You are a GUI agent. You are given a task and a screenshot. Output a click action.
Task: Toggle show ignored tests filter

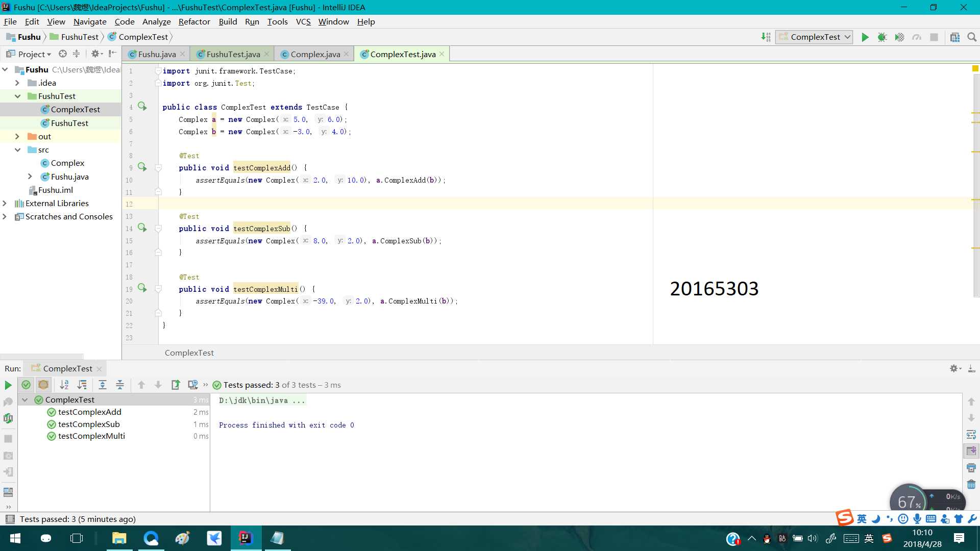point(43,385)
